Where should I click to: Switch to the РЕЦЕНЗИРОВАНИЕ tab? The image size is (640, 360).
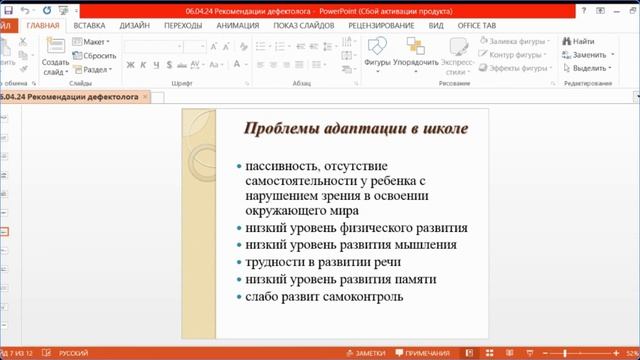coord(381,25)
